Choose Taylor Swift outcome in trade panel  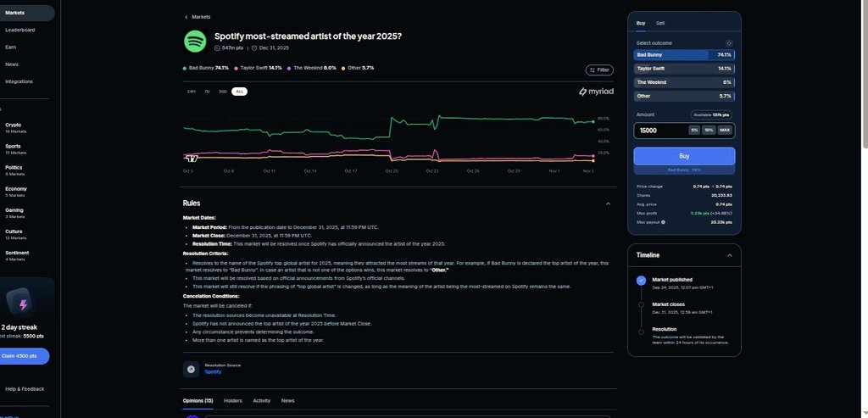pos(684,69)
